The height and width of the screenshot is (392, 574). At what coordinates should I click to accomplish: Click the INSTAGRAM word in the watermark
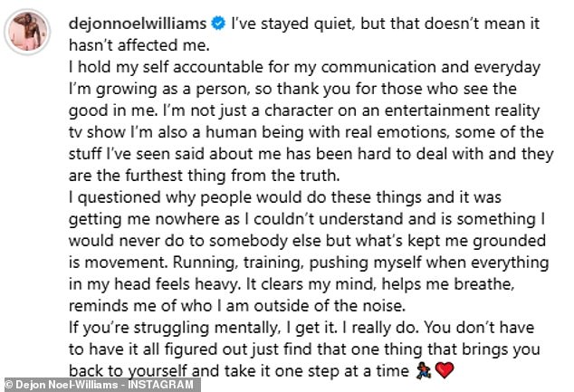click(x=161, y=385)
